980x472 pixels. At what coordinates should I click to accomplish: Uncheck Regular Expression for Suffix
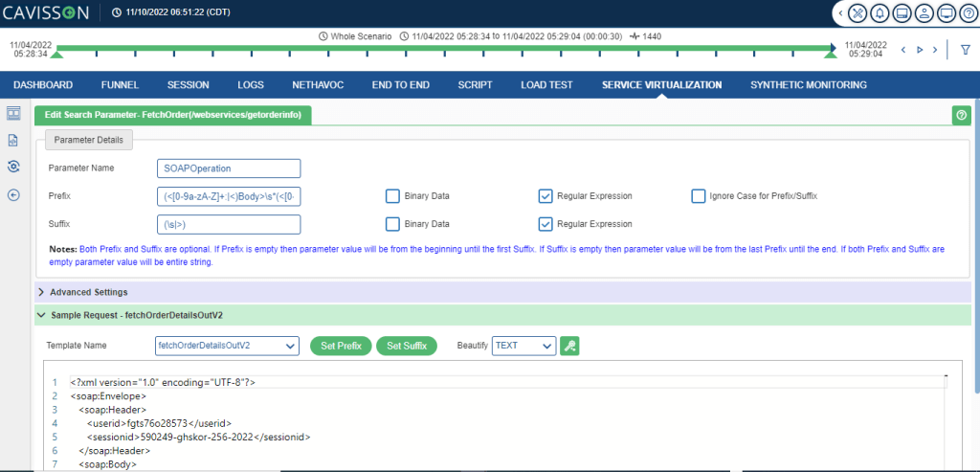[x=545, y=224]
